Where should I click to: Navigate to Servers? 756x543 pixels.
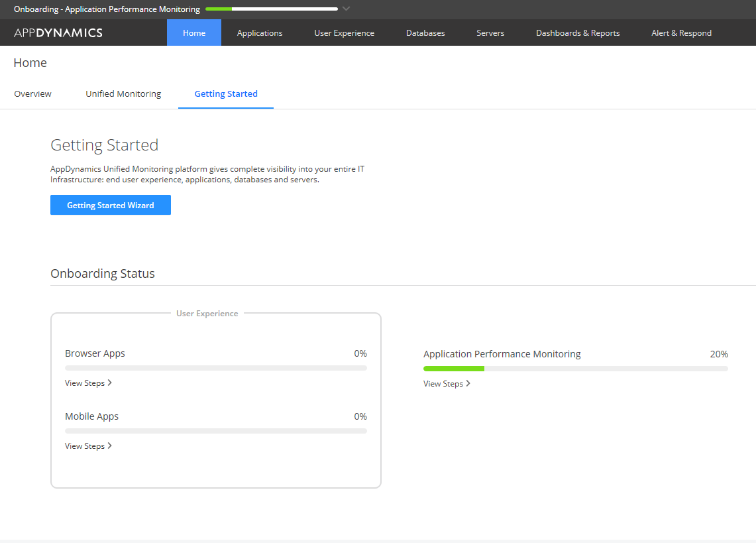tap(490, 33)
